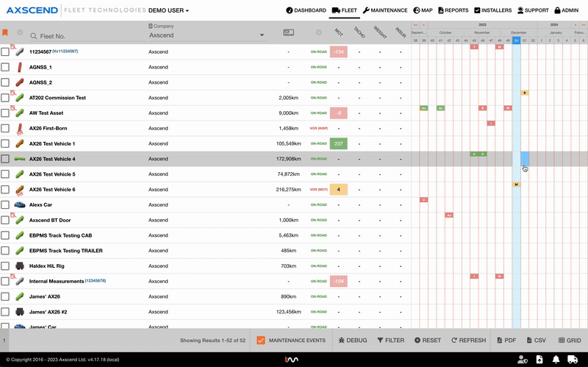This screenshot has height=367, width=588.
Task: Click the Haldex HiL Rig vehicle icon
Action: (19, 266)
